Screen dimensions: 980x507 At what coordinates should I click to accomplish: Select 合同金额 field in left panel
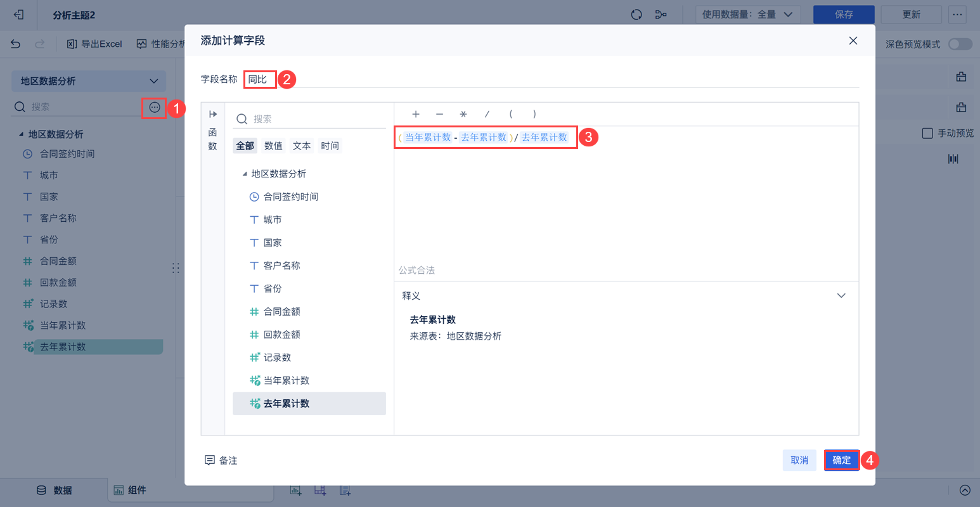click(58, 261)
